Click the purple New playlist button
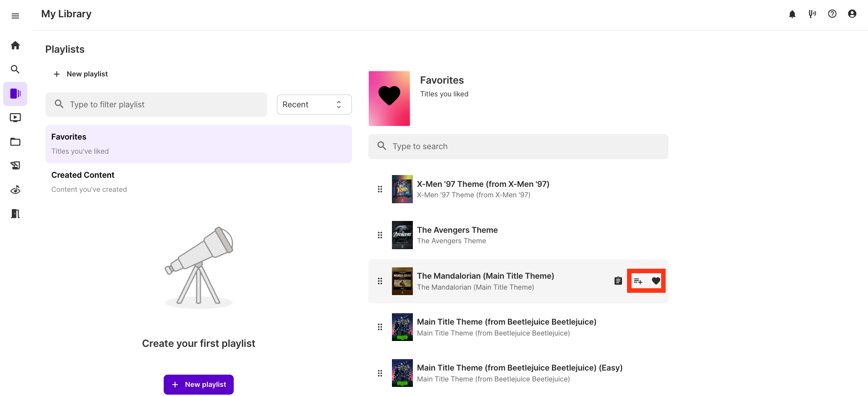The image size is (868, 396). 199,385
